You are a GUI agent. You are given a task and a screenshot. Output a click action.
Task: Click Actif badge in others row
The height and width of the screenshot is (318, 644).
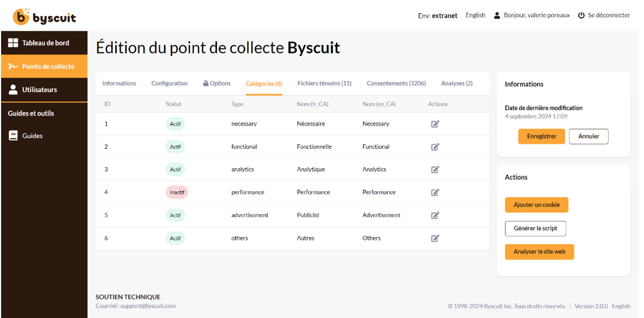coord(175,238)
